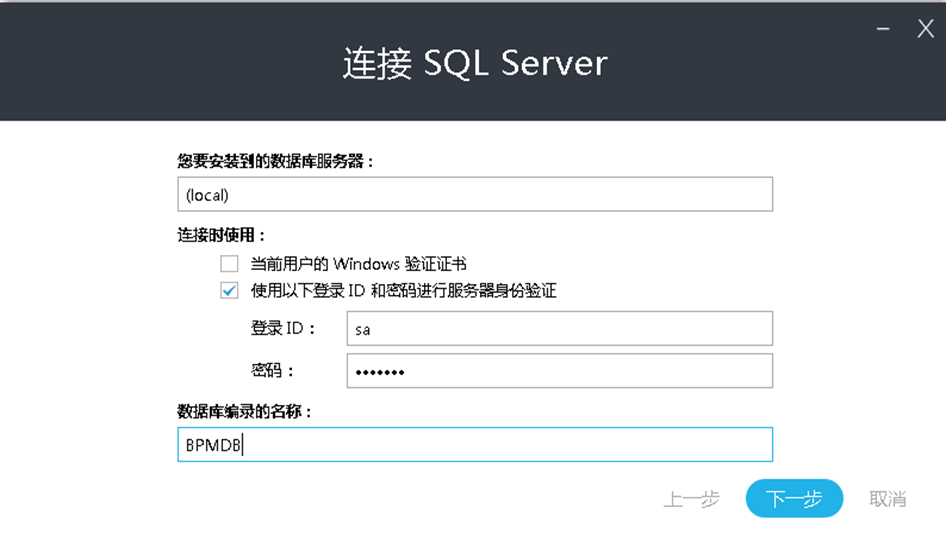Minimize the 连接 SQL Server installer window
Viewport: 946px width, 537px height.
coord(883,28)
